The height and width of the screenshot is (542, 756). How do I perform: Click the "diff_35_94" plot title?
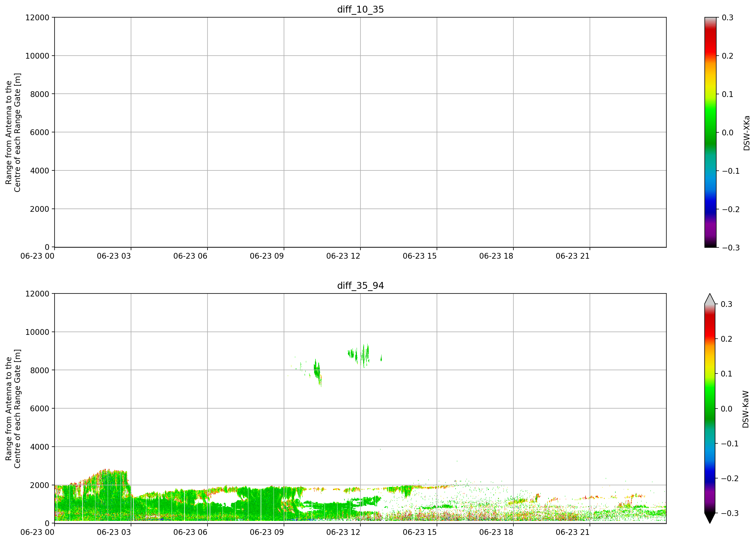pyautogui.click(x=360, y=286)
